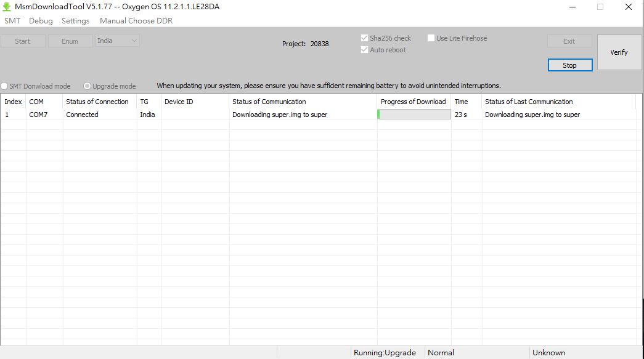Minimize the MsmDownloadTool window
Screen dimensions: 644x359
572,7
